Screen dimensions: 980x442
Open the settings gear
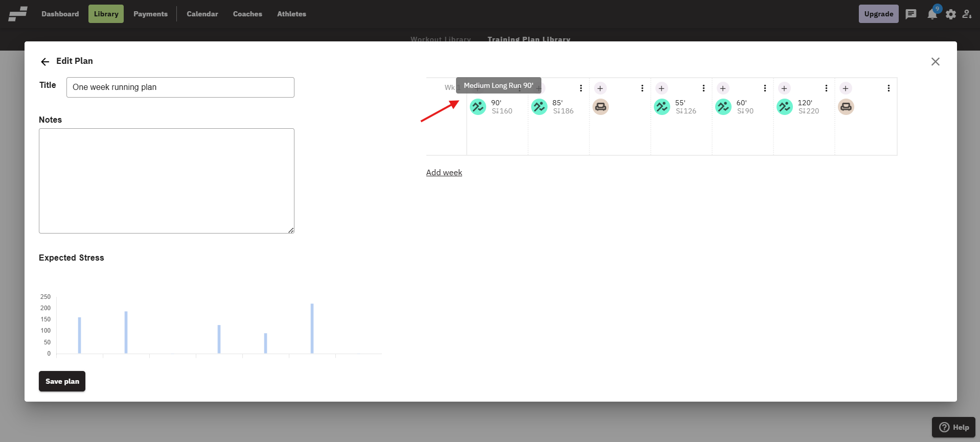951,14
